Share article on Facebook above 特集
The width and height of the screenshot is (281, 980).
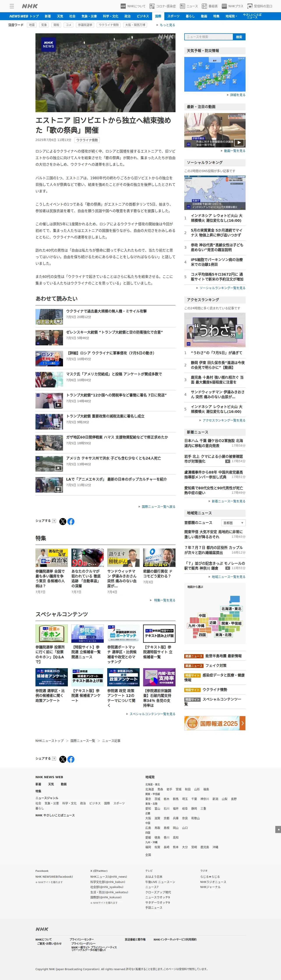coord(71,522)
